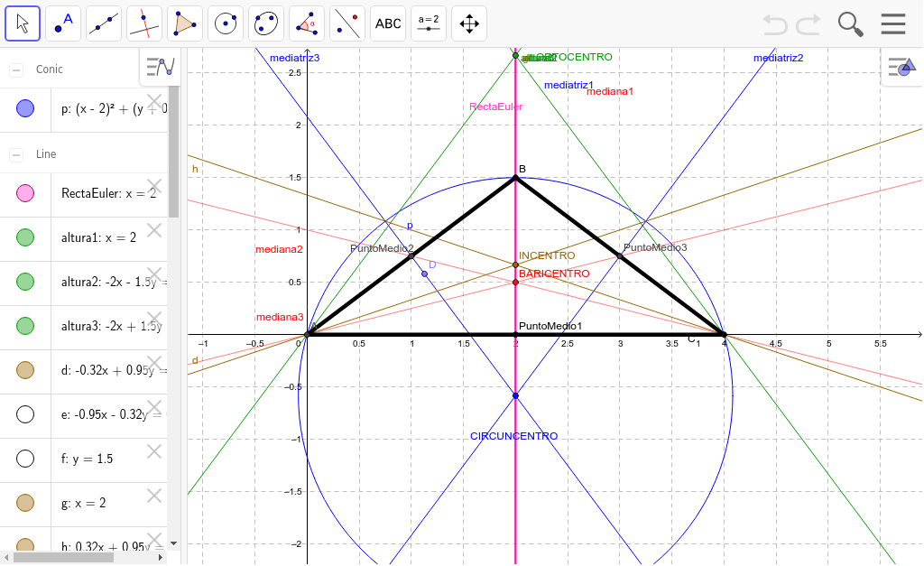Viewport: 924px width, 566px height.
Task: Click the scroll down arrow in Algebra panel
Action: coord(173,543)
